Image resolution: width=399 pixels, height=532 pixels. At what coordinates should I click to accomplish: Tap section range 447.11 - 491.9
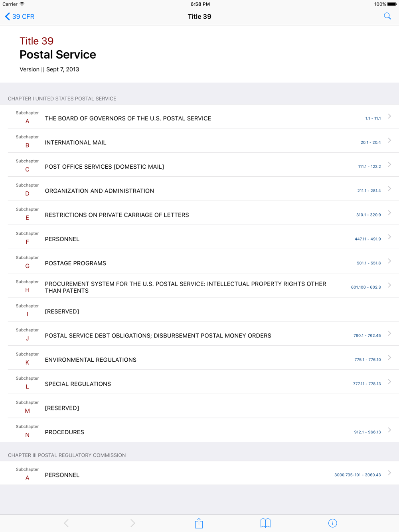pos(367,239)
